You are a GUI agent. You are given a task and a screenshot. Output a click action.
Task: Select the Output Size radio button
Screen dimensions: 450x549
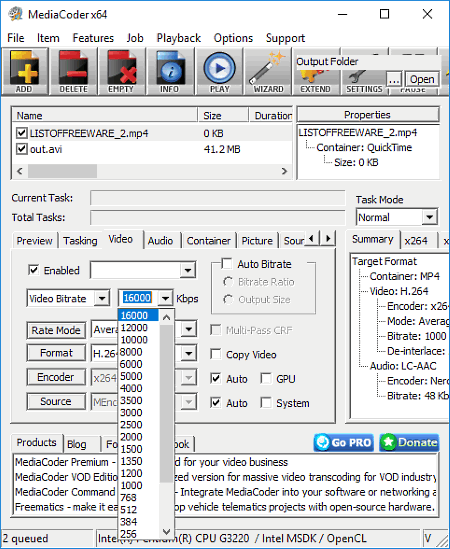(228, 299)
